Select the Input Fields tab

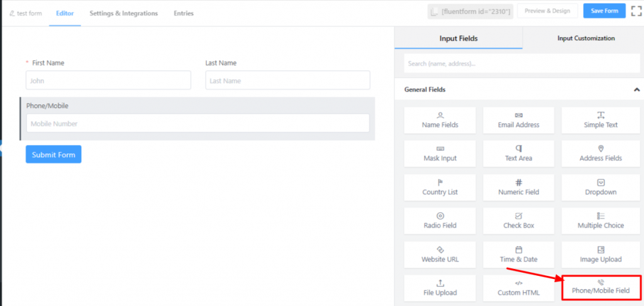pyautogui.click(x=458, y=38)
